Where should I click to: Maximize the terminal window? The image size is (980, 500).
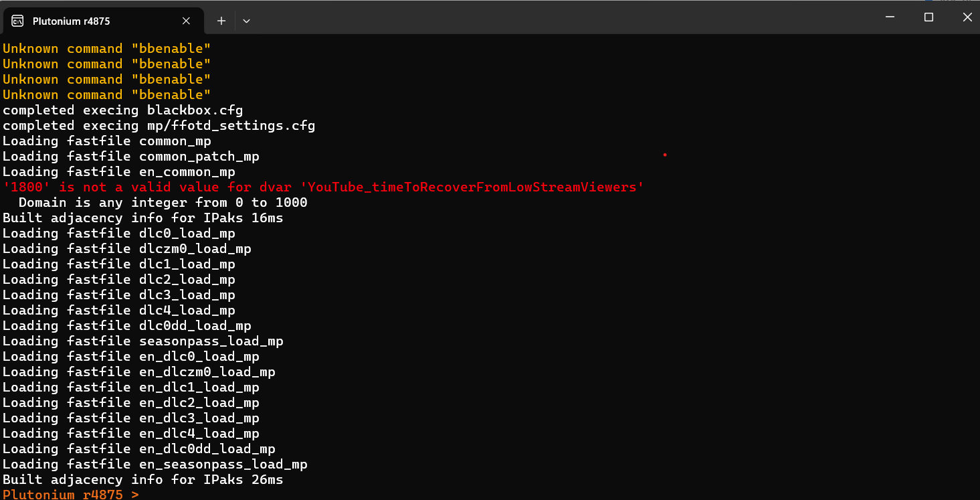[928, 17]
